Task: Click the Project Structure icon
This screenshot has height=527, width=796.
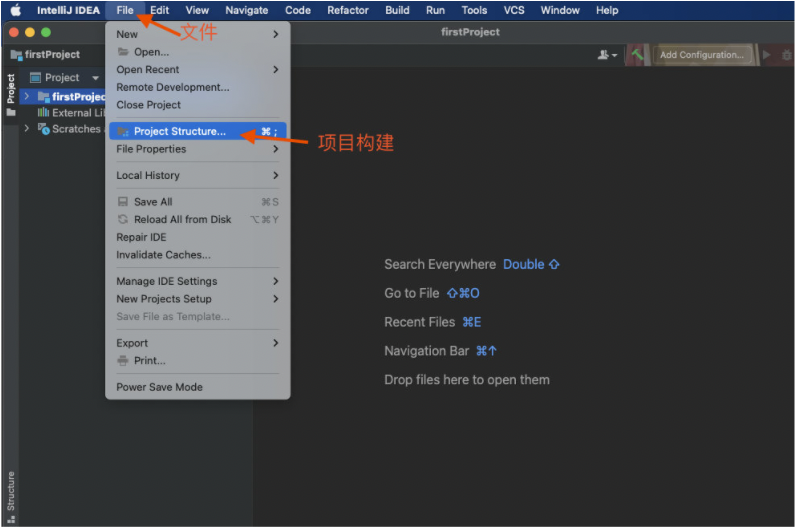Action: point(123,131)
